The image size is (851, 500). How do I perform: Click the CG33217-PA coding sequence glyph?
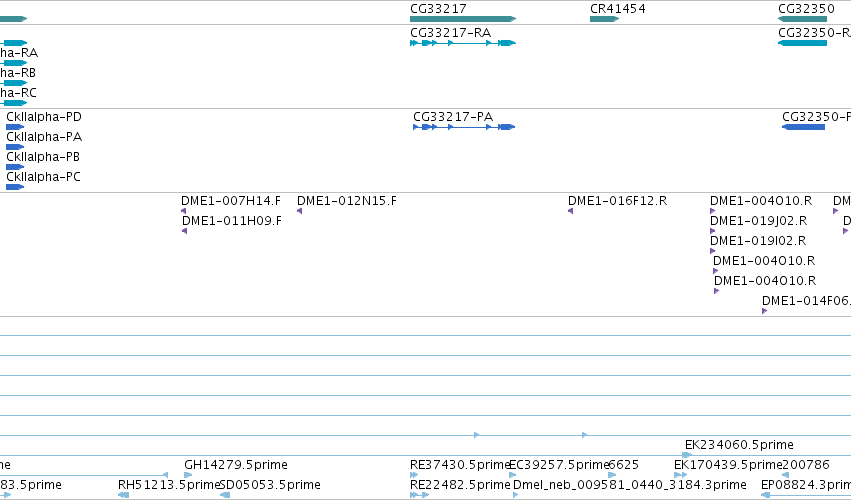pos(464,127)
